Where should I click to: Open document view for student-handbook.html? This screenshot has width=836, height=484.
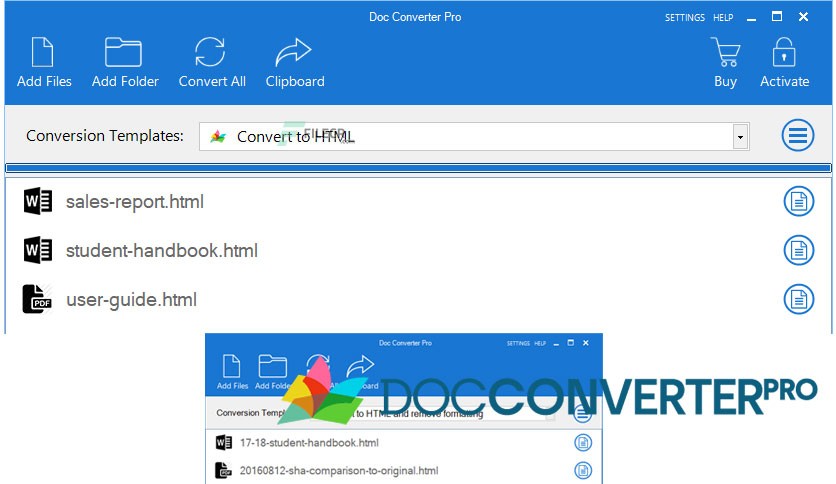click(x=798, y=250)
